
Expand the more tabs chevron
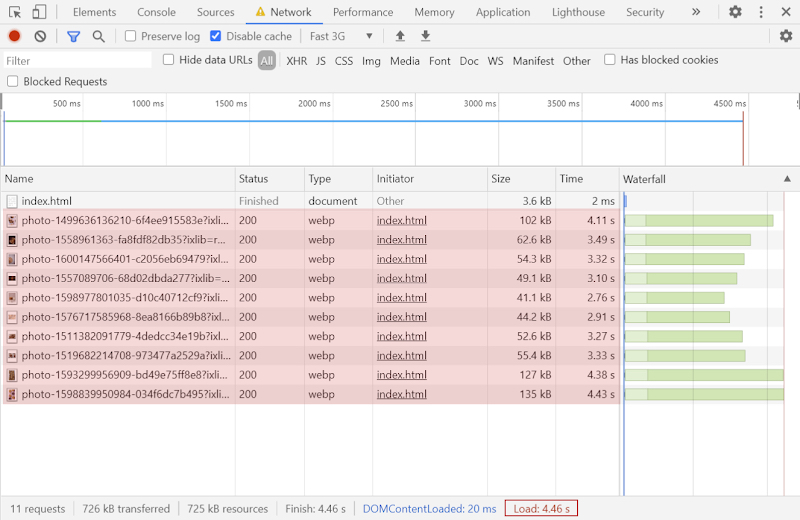click(x=696, y=12)
